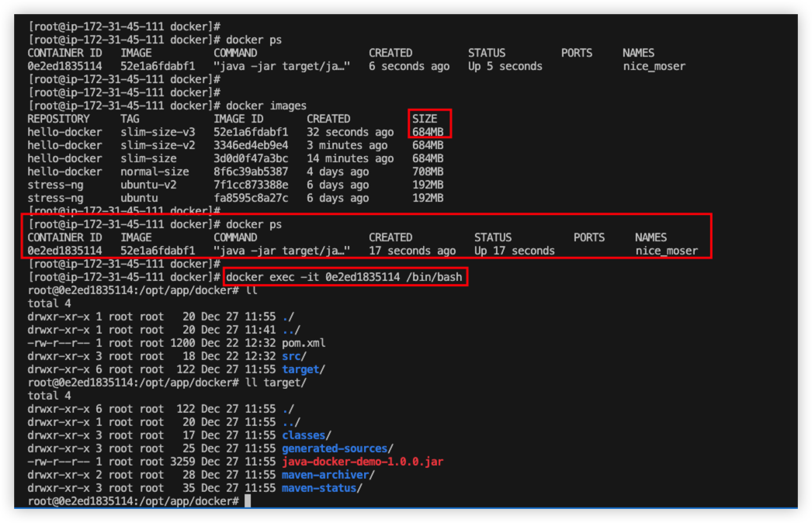Click the image ID fa8595c8a27c
The width and height of the screenshot is (812, 523).
click(x=251, y=198)
